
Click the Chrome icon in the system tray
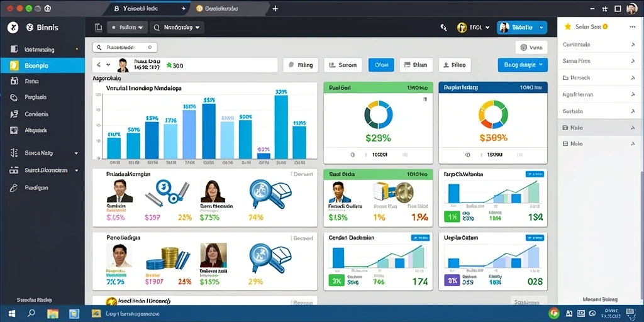click(553, 313)
